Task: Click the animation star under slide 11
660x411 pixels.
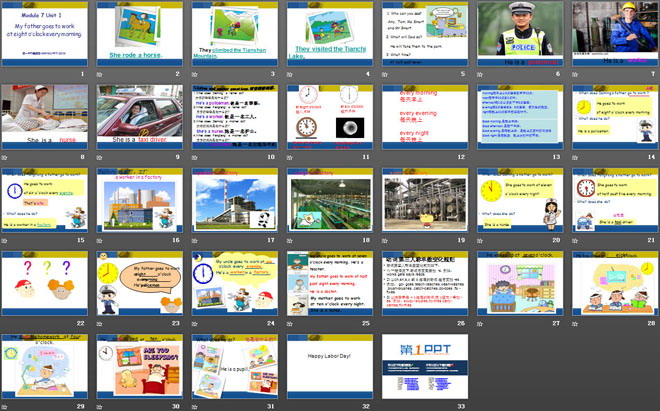Action: [x=290, y=157]
